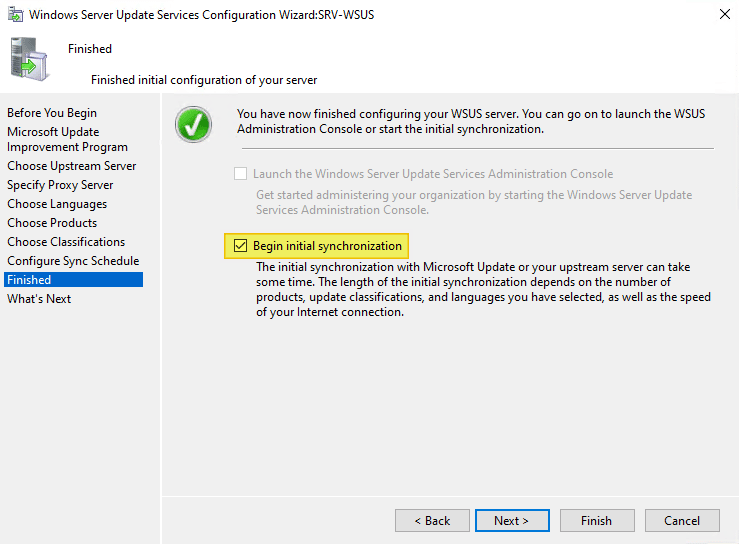Viewport: 739px width, 544px height.
Task: Click the server configuration header icon
Action: click(x=29, y=59)
